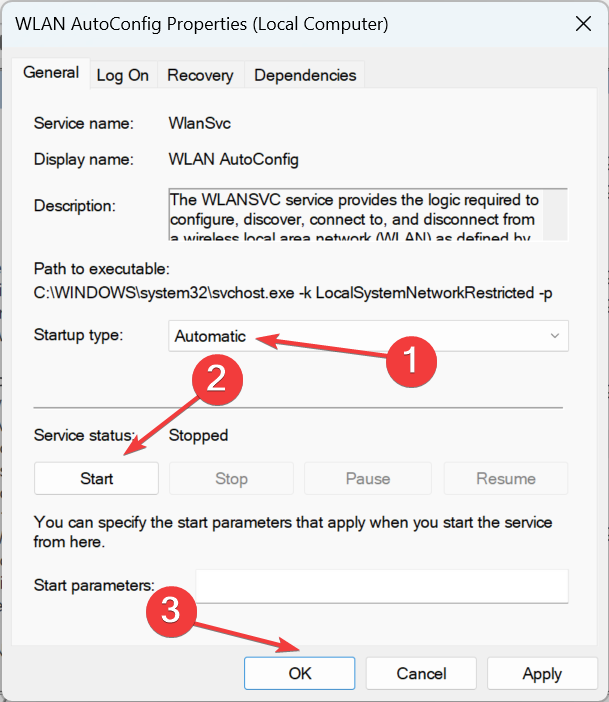Apply the service property changes
The image size is (609, 702).
coord(541,674)
